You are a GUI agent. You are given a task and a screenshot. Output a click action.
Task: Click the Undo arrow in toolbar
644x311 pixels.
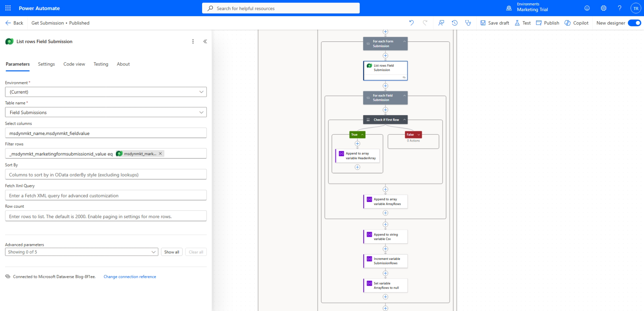pos(411,23)
